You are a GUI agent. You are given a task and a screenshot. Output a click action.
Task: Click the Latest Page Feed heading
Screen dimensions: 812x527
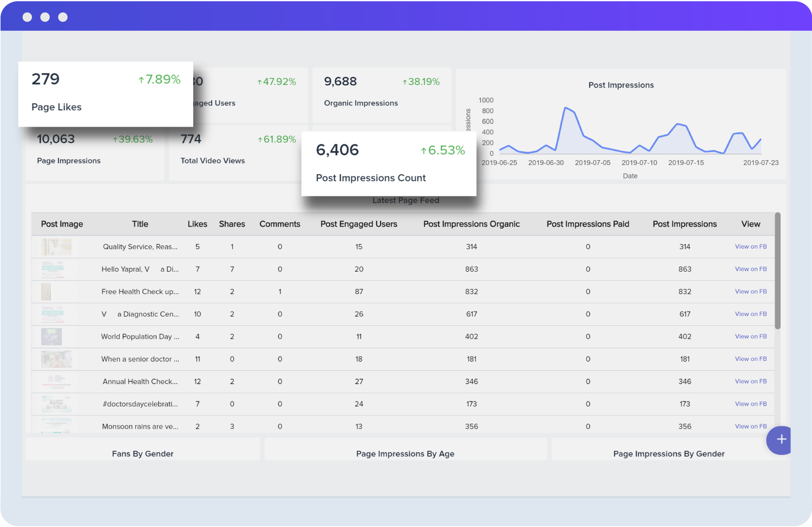(x=406, y=201)
